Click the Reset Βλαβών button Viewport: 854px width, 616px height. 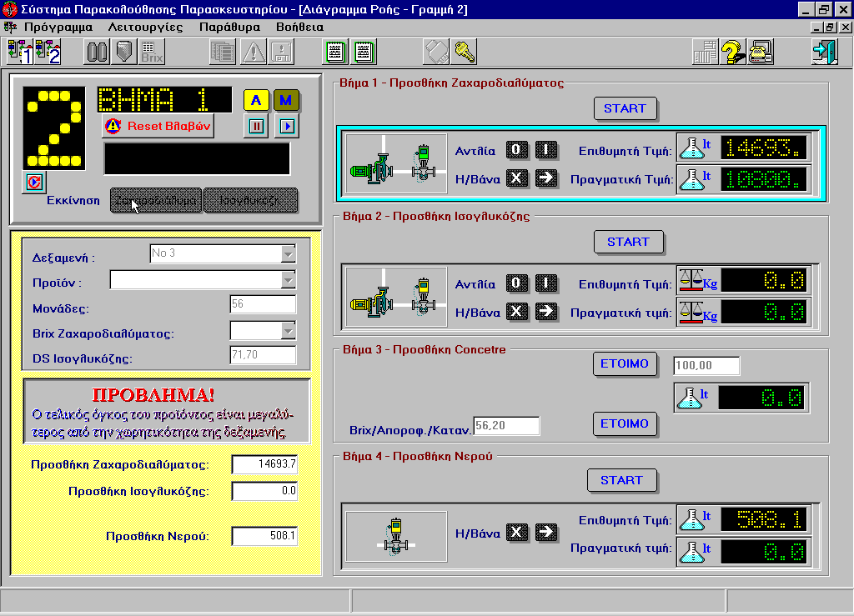pos(158,126)
